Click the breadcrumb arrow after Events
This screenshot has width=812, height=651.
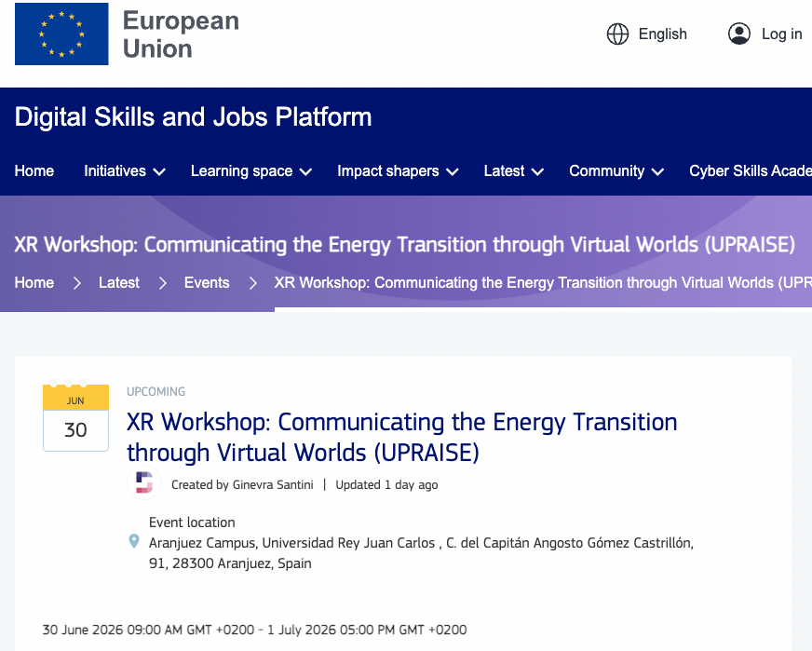click(x=252, y=283)
